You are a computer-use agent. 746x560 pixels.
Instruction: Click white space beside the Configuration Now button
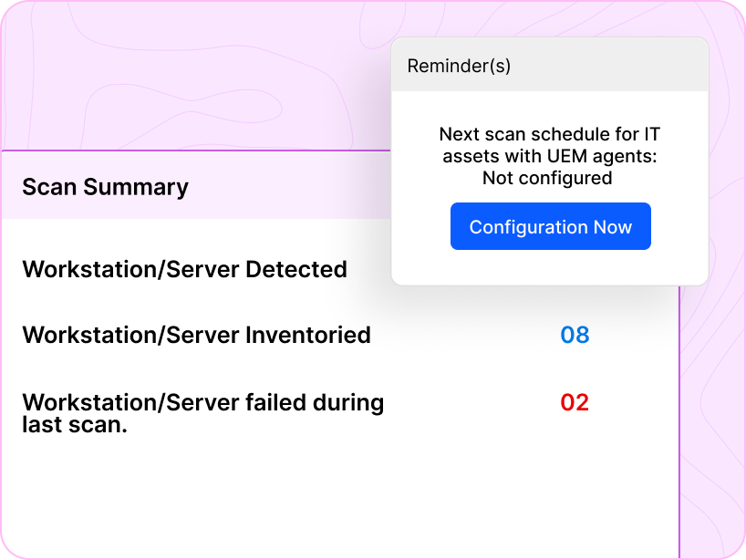point(679,228)
